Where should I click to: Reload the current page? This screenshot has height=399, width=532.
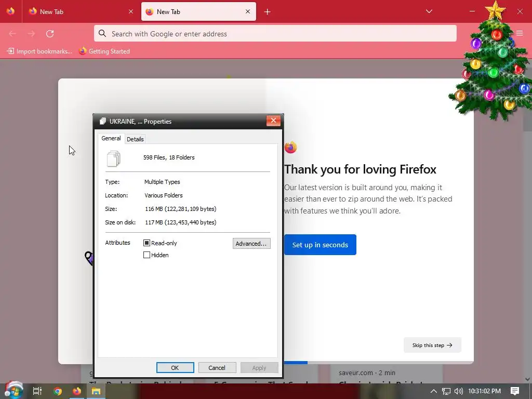[50, 34]
